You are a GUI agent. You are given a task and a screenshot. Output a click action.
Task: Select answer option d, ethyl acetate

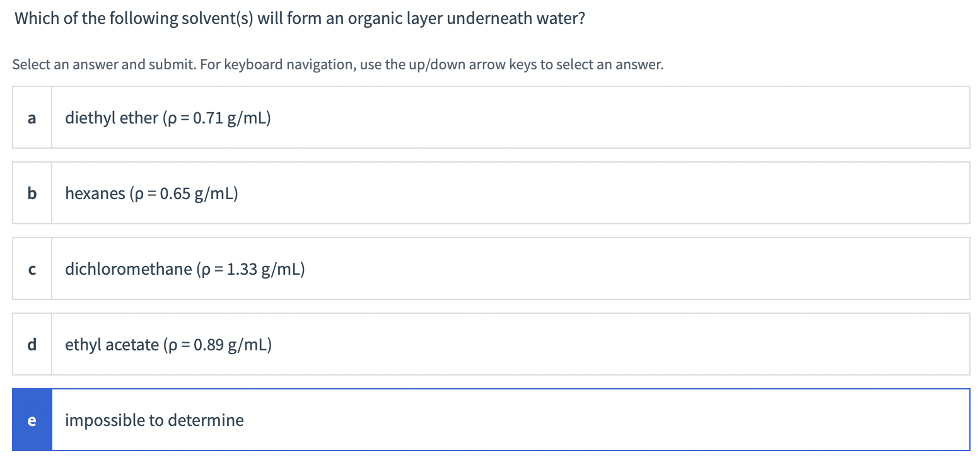click(x=441, y=344)
